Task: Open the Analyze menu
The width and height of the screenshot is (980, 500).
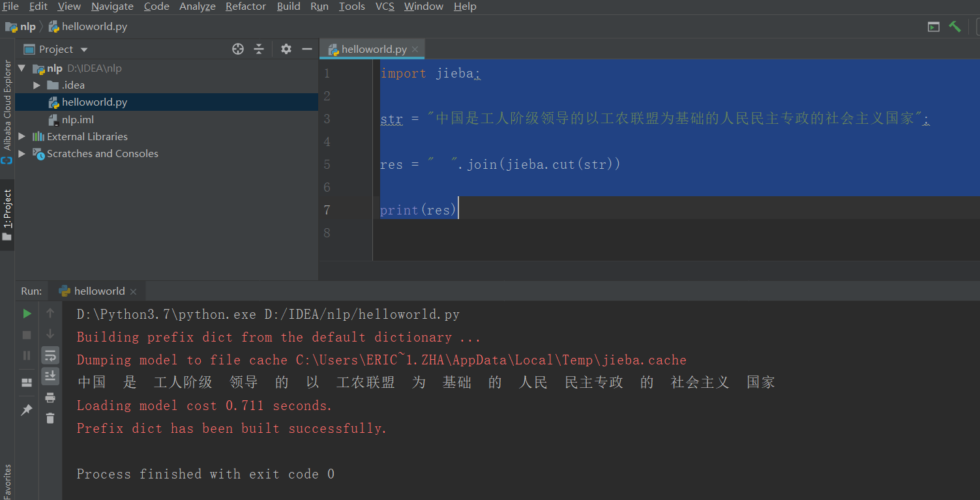Action: point(198,7)
